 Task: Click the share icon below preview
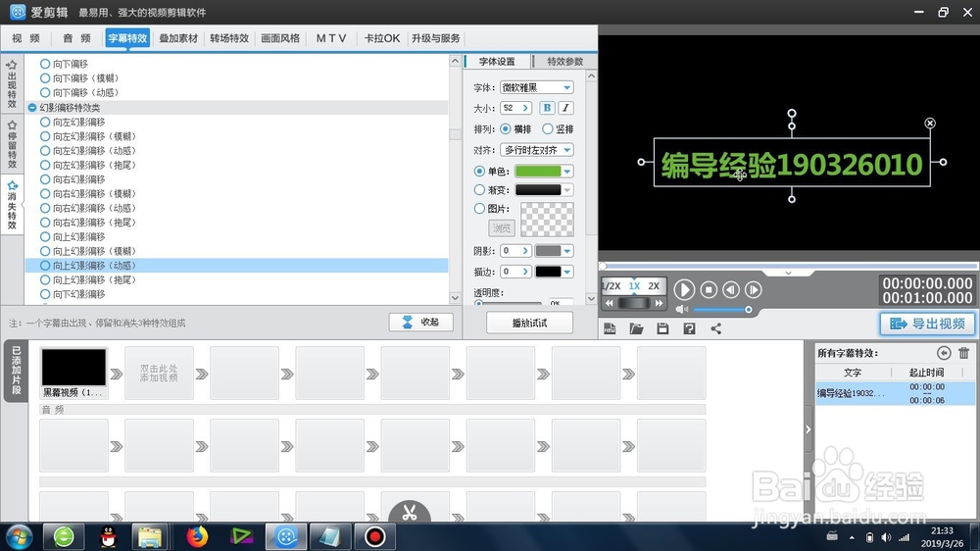[x=715, y=329]
